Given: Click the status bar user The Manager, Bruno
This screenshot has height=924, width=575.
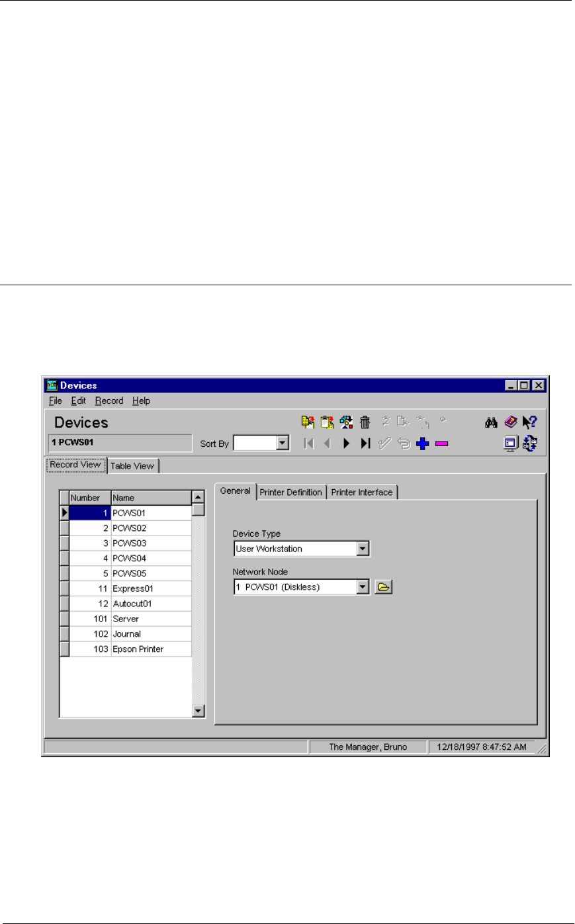Looking at the screenshot, I should tap(368, 747).
